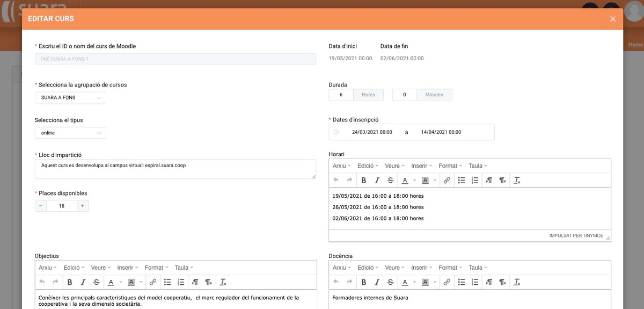Insert link in the Docència editor
The image size is (644, 309).
(x=447, y=282)
